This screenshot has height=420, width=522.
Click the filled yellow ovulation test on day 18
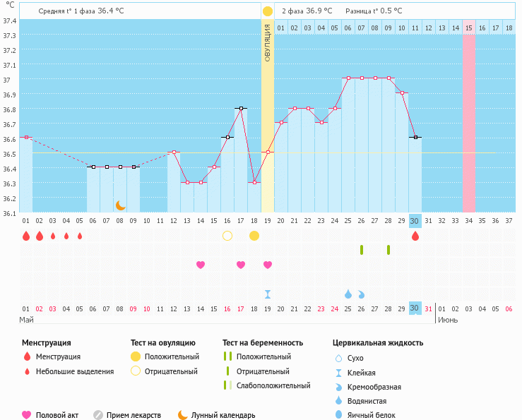point(254,236)
